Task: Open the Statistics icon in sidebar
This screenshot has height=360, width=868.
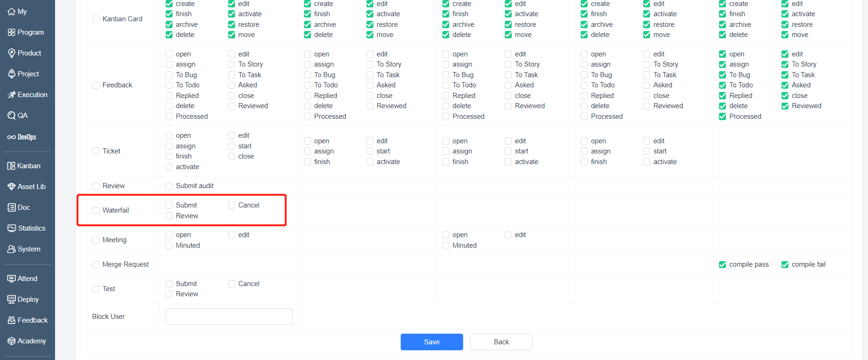Action: [x=12, y=228]
